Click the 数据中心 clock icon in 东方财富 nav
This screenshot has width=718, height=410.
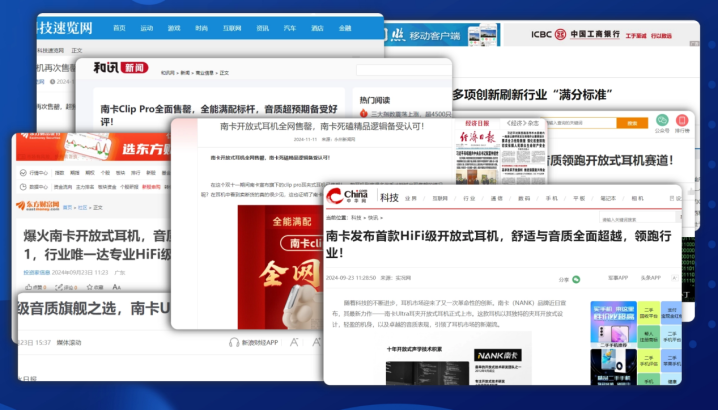[23, 186]
